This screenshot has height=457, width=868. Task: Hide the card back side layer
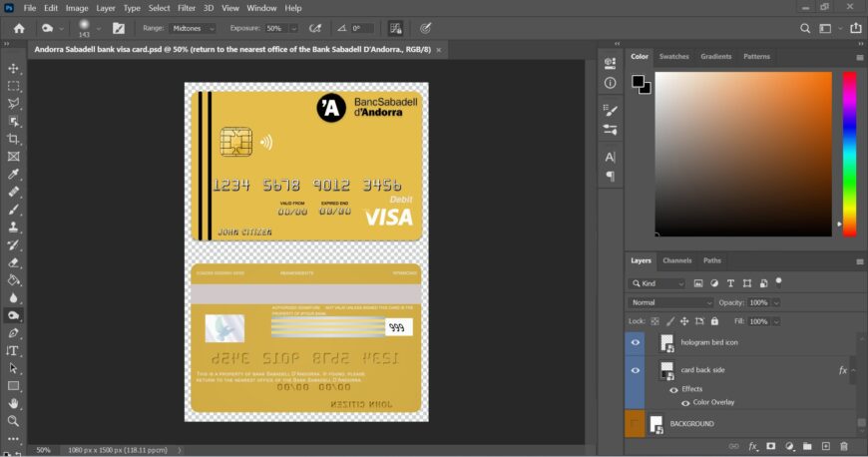(x=636, y=370)
